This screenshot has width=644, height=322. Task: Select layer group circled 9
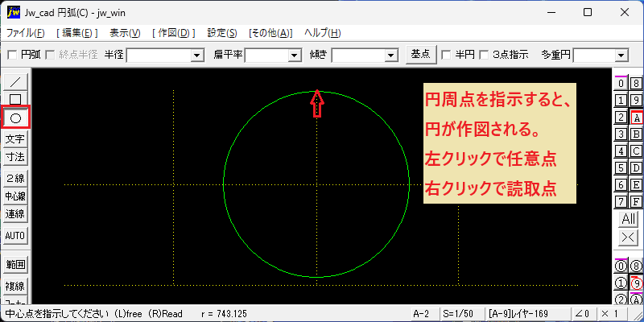click(x=636, y=283)
